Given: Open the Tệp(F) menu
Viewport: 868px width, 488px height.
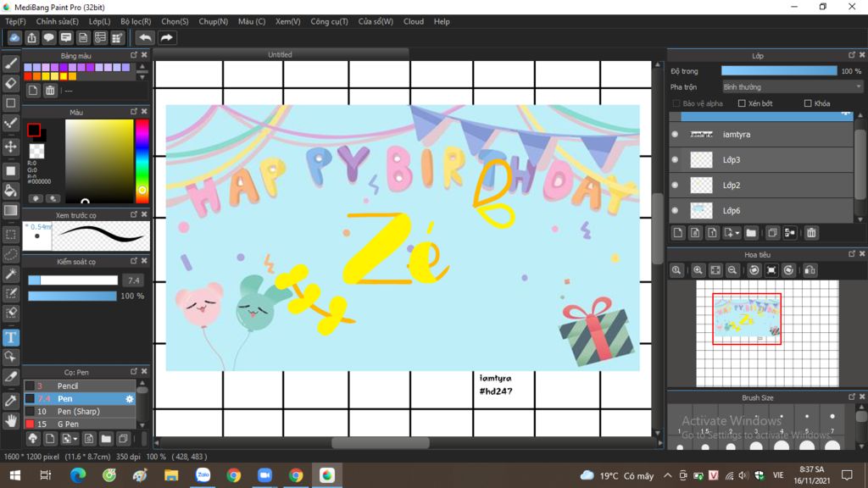Looking at the screenshot, I should 15,21.
